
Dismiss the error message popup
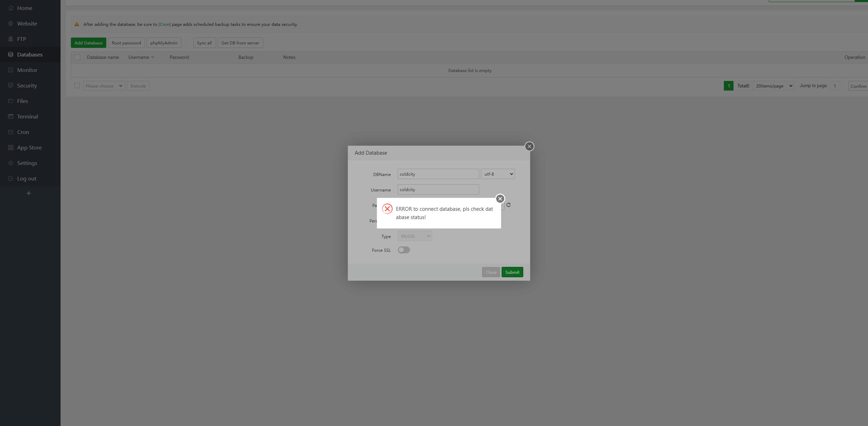coord(500,199)
